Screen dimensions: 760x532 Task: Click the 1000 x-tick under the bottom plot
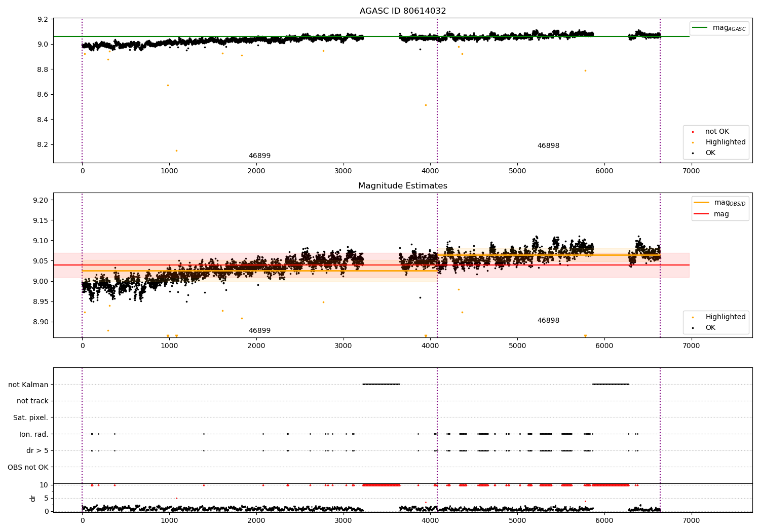tap(169, 521)
